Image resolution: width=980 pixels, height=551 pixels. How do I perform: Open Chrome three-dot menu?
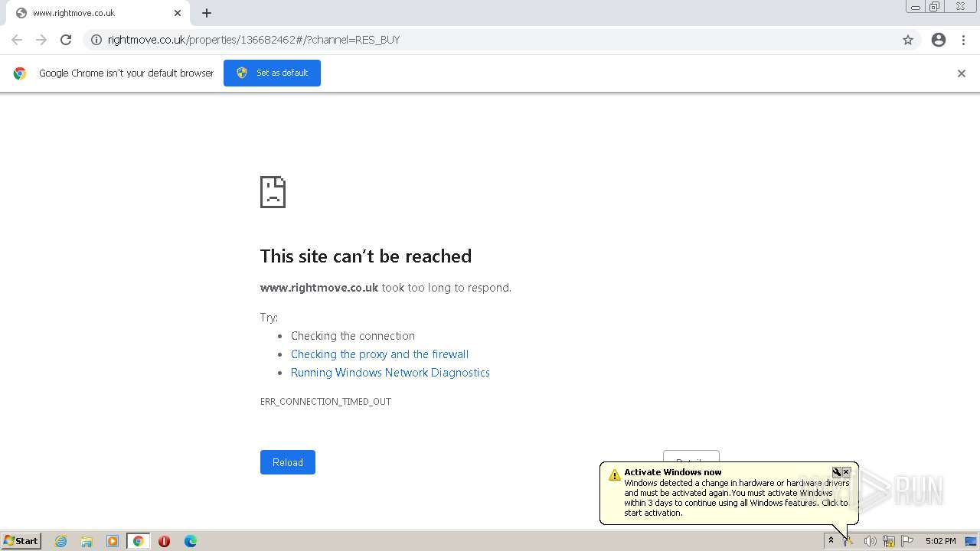[964, 40]
